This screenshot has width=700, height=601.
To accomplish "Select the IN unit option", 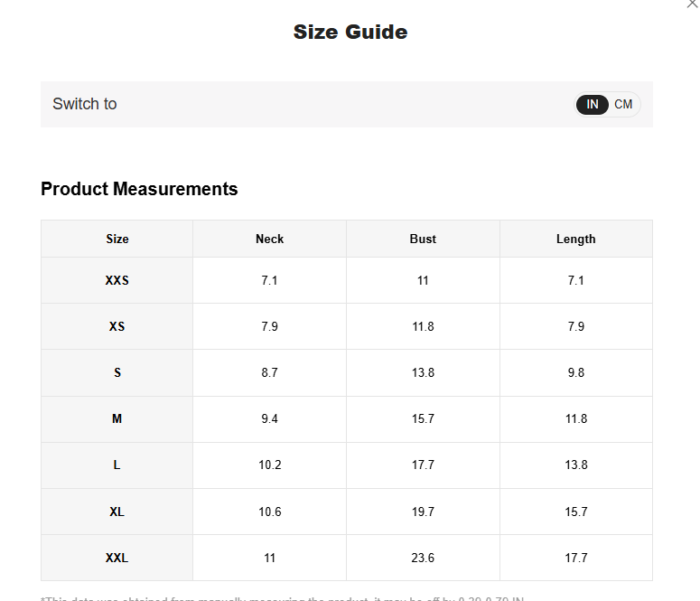I will point(592,104).
